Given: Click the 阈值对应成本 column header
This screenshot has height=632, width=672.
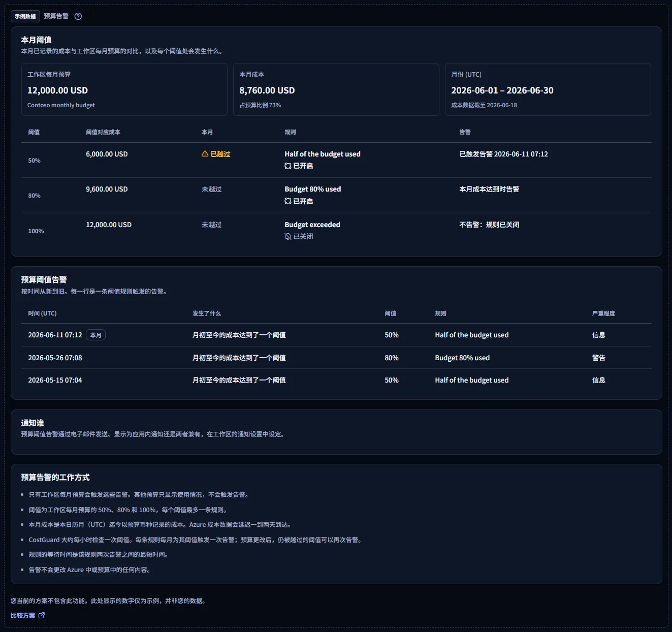Looking at the screenshot, I should (x=103, y=132).
